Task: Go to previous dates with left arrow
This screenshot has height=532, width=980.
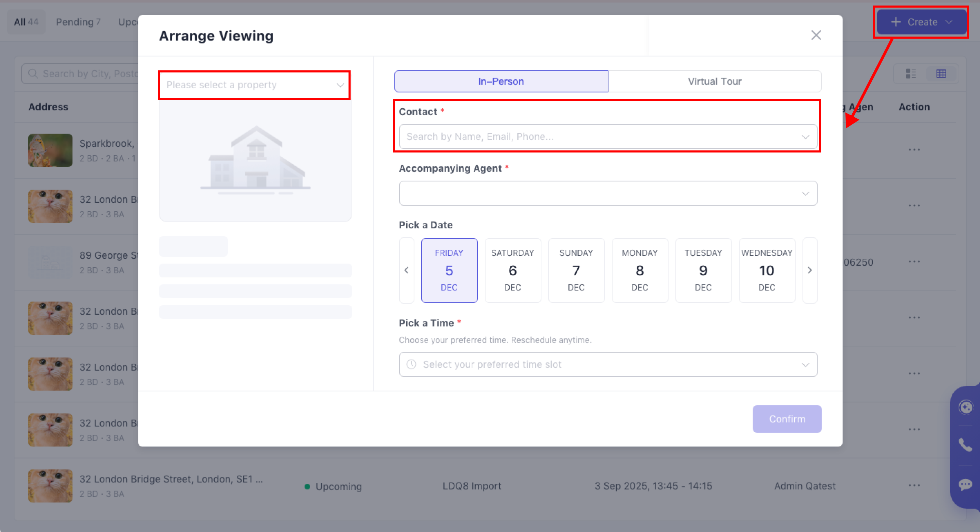Action: [406, 270]
